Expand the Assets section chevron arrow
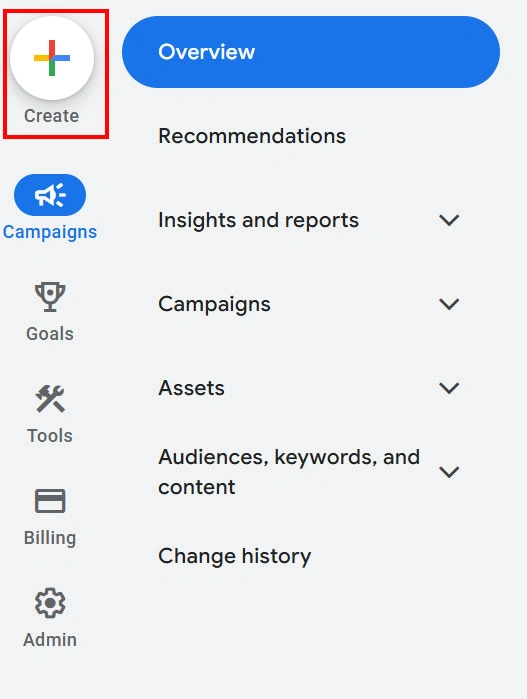The image size is (527, 699). click(x=449, y=388)
